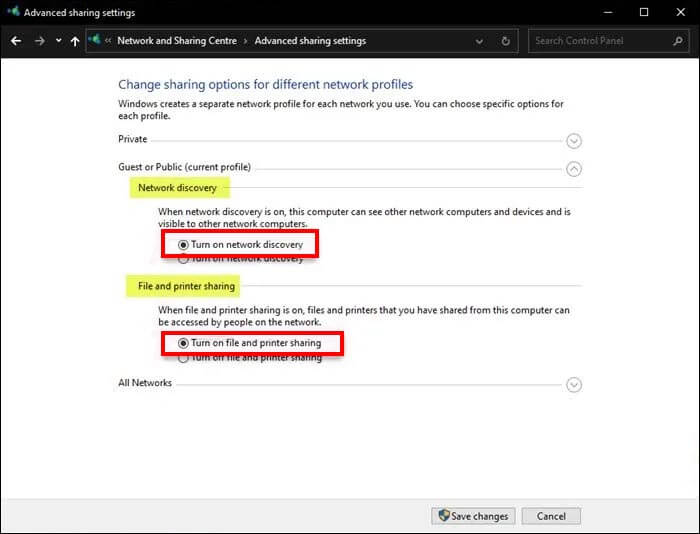Image resolution: width=700 pixels, height=534 pixels.
Task: Open the recent locations dropdown arrow
Action: point(58,41)
